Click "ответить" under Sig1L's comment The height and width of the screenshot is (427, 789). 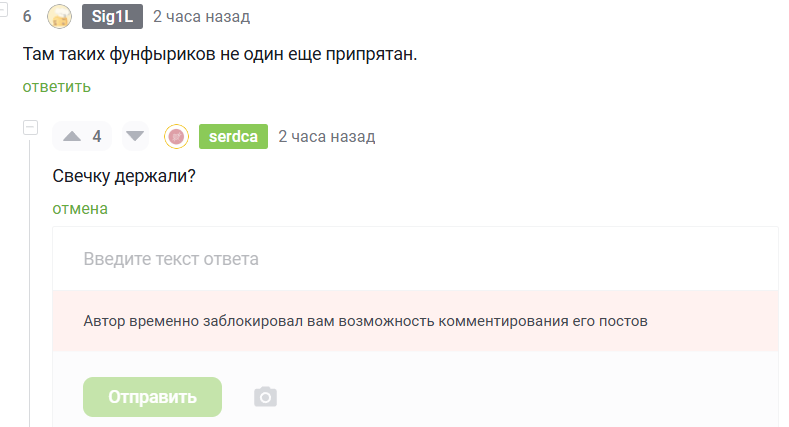[x=57, y=86]
